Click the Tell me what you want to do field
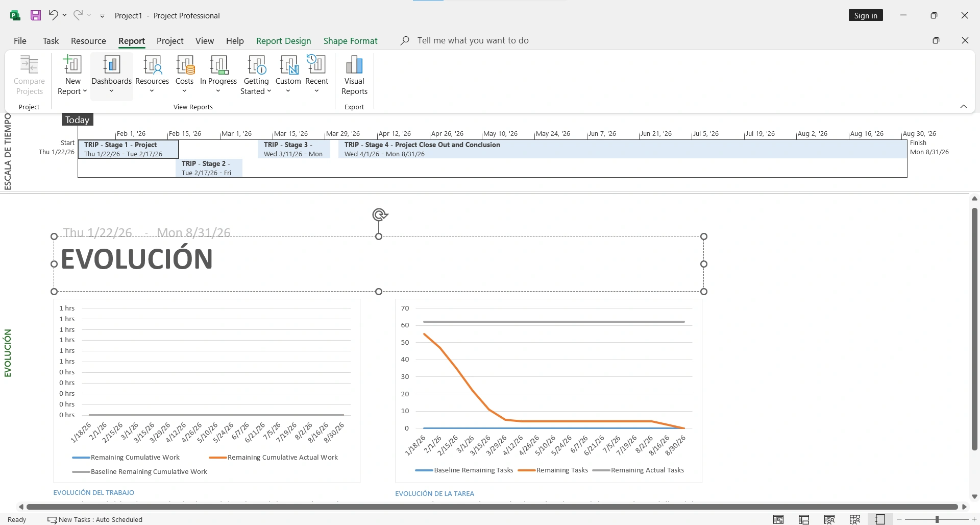The image size is (980, 525). pyautogui.click(x=473, y=40)
